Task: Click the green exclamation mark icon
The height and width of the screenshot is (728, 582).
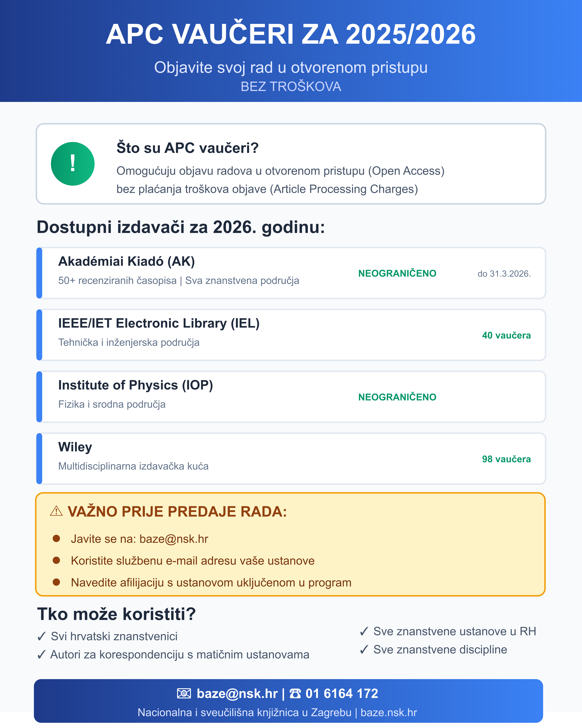Action: tap(73, 164)
